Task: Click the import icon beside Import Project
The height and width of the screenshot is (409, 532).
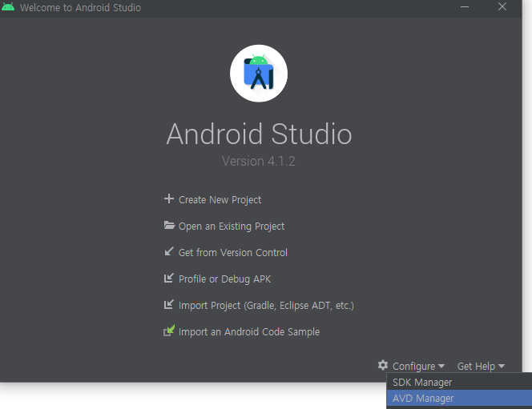Action: coord(168,305)
